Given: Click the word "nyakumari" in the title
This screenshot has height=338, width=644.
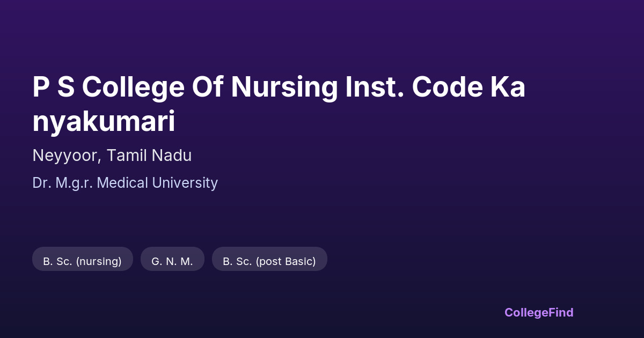Looking at the screenshot, I should (x=104, y=122).
